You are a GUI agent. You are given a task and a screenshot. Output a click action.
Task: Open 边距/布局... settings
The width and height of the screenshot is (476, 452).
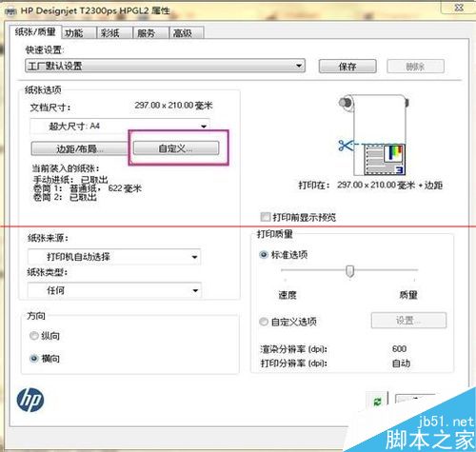click(79, 148)
